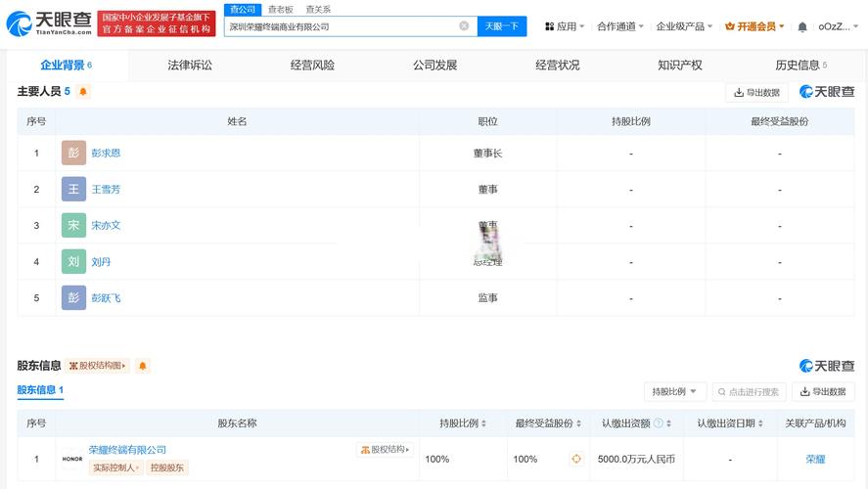Click 彭求恩 avatar icon
The width and height of the screenshot is (868, 489).
click(73, 153)
